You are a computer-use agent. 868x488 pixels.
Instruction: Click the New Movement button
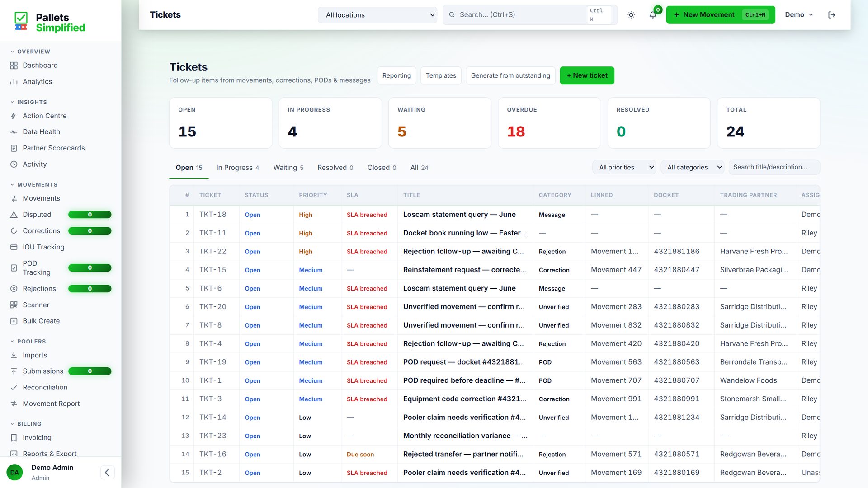click(721, 15)
